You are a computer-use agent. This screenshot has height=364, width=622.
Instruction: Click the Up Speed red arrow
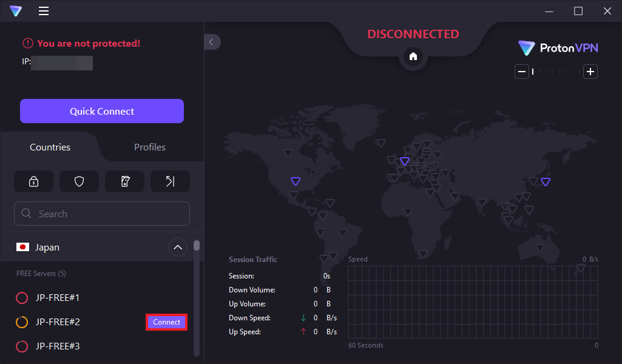[x=303, y=331]
